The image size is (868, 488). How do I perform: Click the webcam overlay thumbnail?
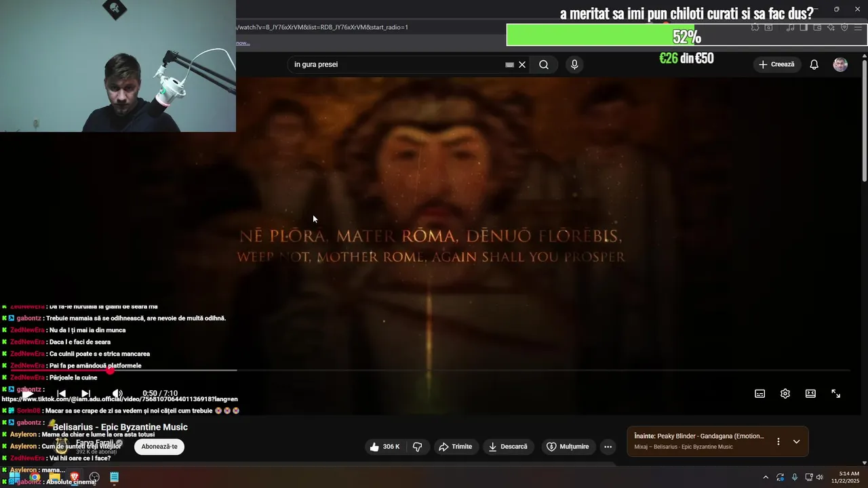coord(118,66)
